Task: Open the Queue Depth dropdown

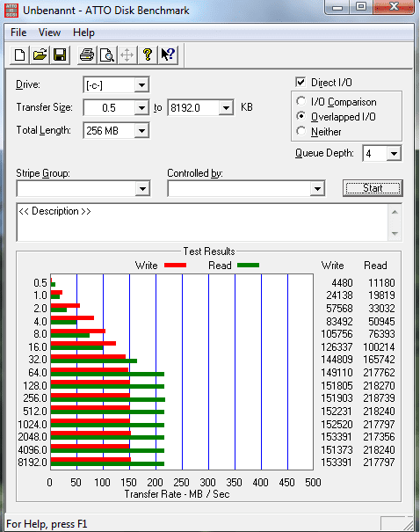Action: point(394,153)
